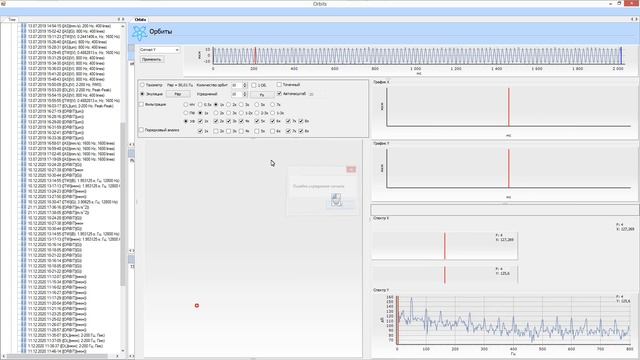The image size is (640, 360).
Task: Select tree row 13.07.2019 15:53:20 Peak-Peak
Action: [x=69, y=90]
